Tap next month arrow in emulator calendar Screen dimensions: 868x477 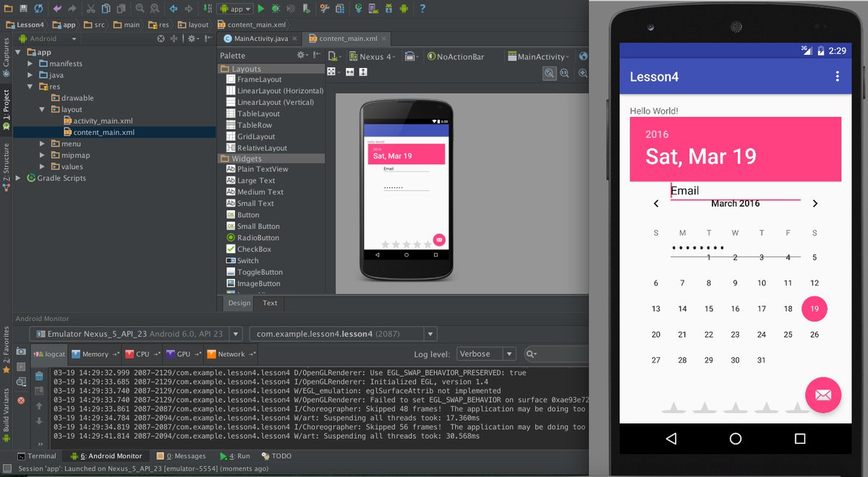pyautogui.click(x=815, y=204)
